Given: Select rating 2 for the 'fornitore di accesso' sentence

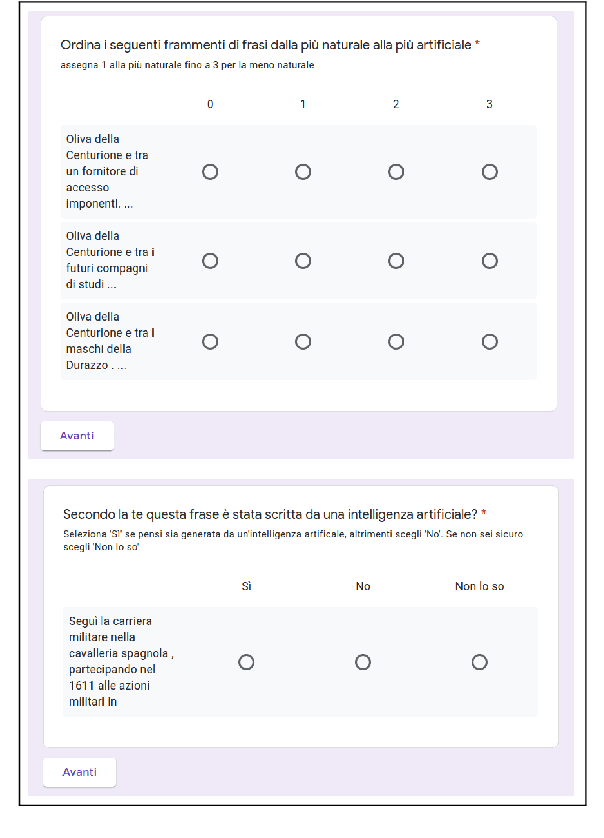Looking at the screenshot, I should pyautogui.click(x=396, y=171).
